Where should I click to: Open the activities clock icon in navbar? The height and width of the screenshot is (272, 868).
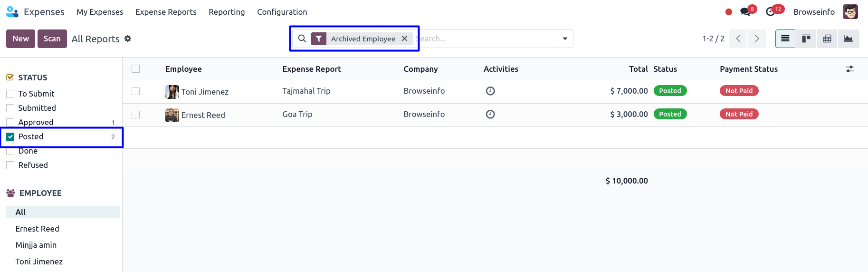click(771, 12)
